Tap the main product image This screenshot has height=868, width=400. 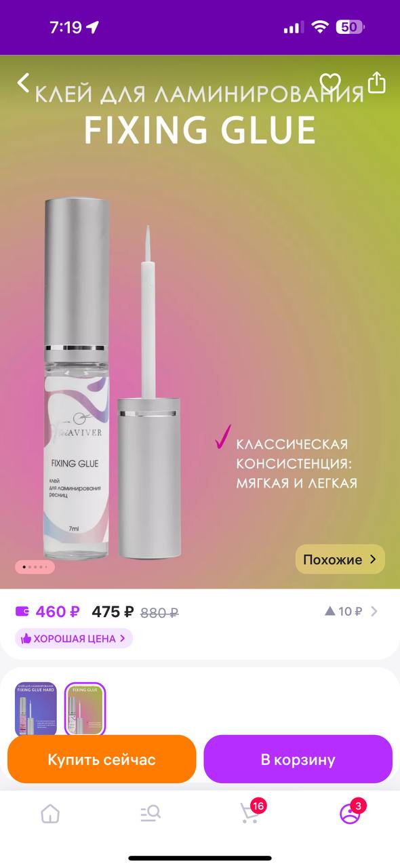point(200,322)
